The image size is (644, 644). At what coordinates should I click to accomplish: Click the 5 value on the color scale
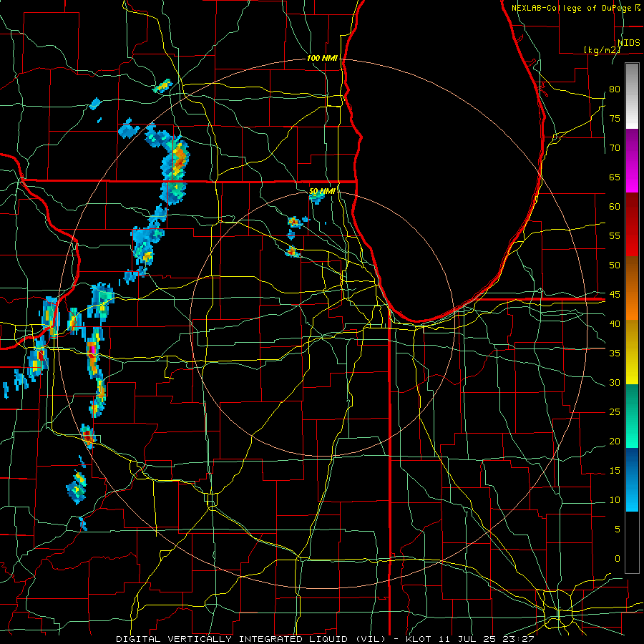[618, 529]
